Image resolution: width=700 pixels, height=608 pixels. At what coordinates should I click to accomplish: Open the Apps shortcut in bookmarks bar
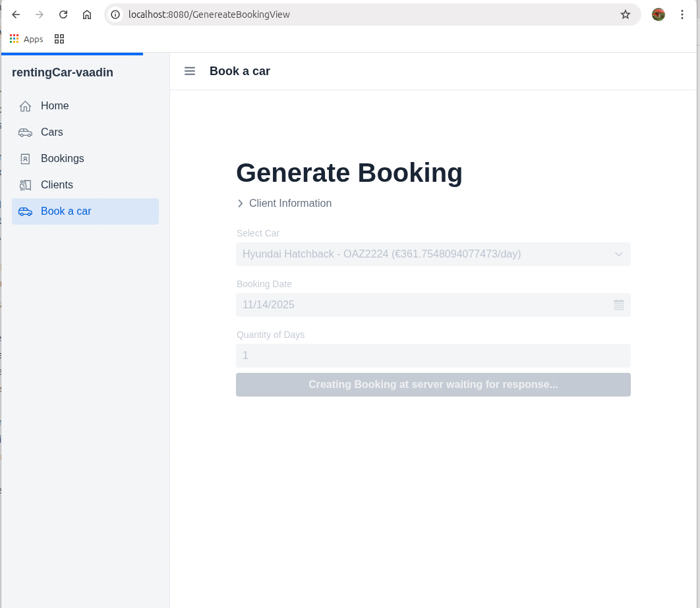click(26, 39)
